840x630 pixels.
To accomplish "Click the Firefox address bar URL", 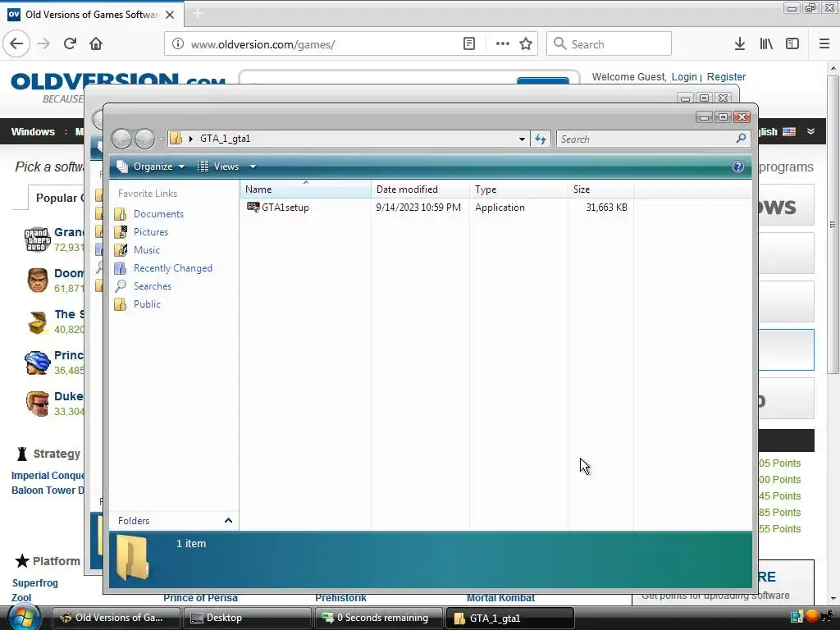I will click(262, 44).
